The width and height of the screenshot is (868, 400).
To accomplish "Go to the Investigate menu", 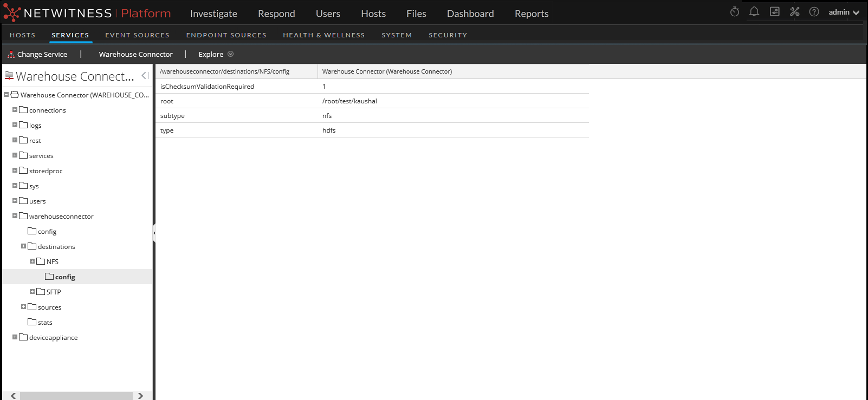I will click(213, 14).
